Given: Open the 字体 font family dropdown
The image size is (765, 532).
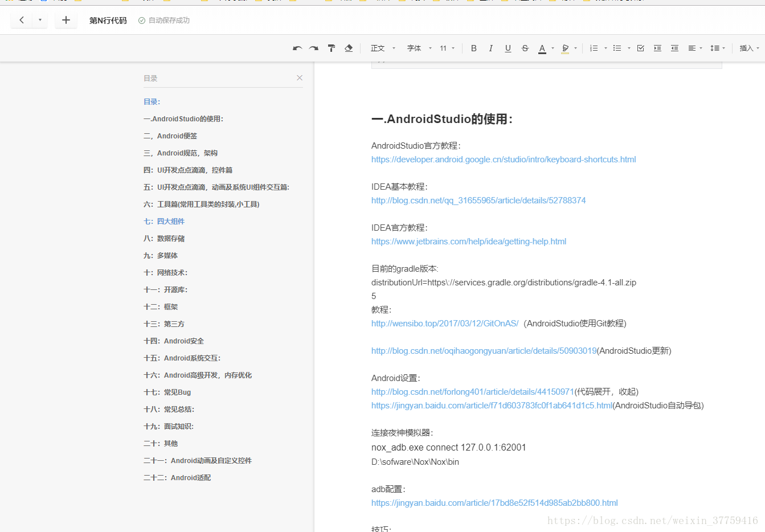Looking at the screenshot, I should pos(419,48).
